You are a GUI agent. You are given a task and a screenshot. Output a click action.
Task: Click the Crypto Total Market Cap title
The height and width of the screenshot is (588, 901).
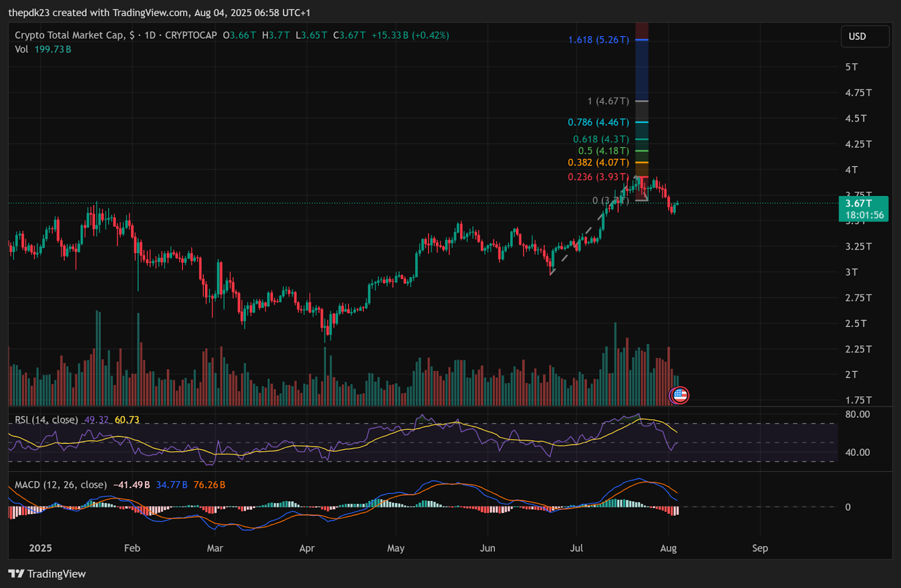click(69, 35)
